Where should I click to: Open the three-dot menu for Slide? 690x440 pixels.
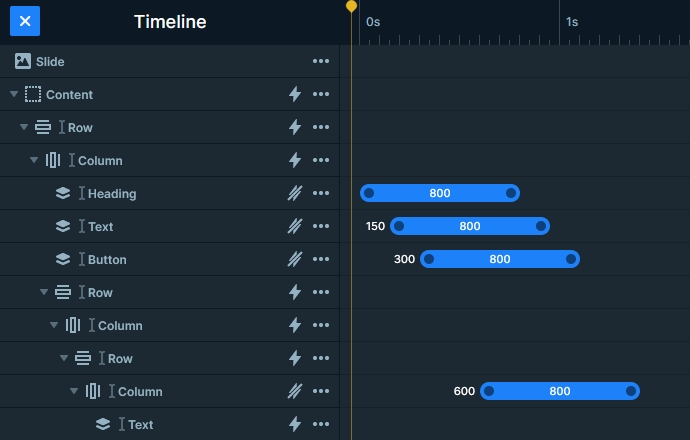point(321,61)
